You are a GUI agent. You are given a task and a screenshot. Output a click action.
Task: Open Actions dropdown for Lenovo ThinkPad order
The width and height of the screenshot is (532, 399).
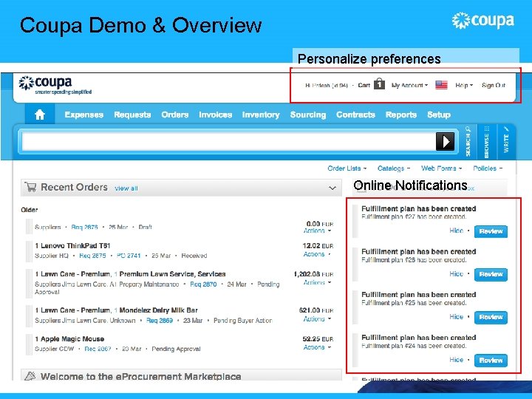coord(317,254)
